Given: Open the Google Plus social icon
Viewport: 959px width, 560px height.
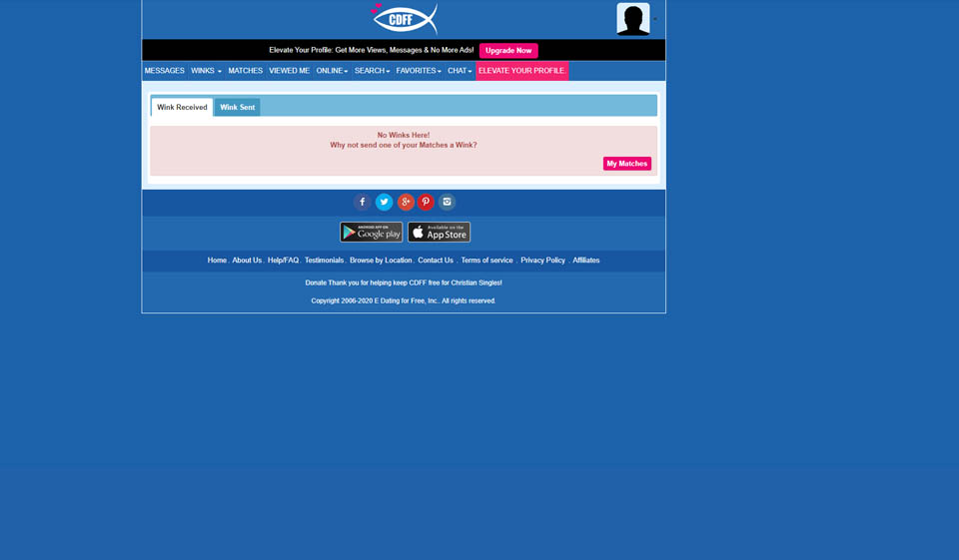Looking at the screenshot, I should point(406,202).
